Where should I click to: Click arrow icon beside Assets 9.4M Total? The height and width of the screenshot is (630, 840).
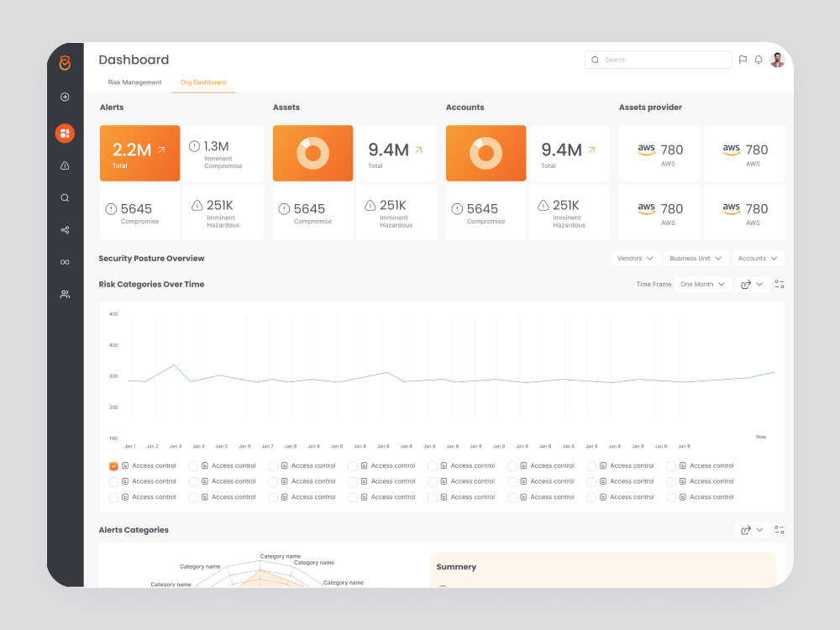coord(419,150)
